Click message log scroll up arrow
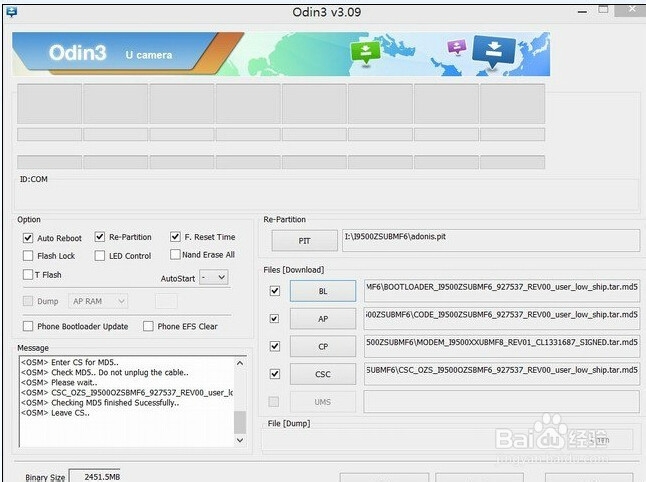This screenshot has height=482, width=646. point(240,363)
